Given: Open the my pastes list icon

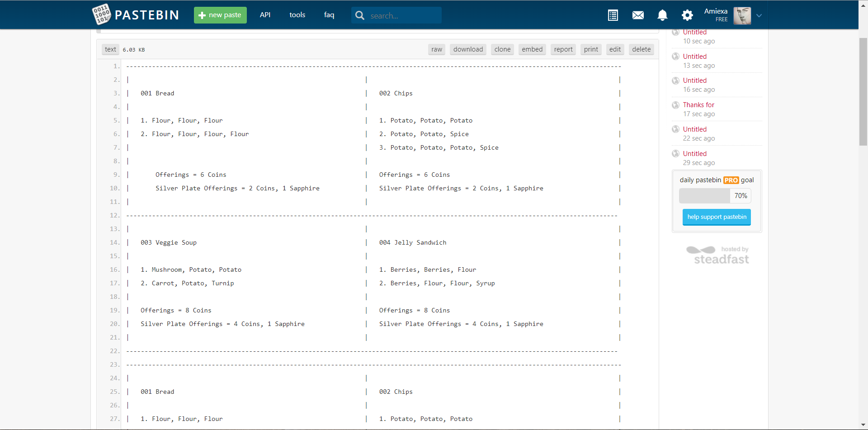Looking at the screenshot, I should pos(613,15).
